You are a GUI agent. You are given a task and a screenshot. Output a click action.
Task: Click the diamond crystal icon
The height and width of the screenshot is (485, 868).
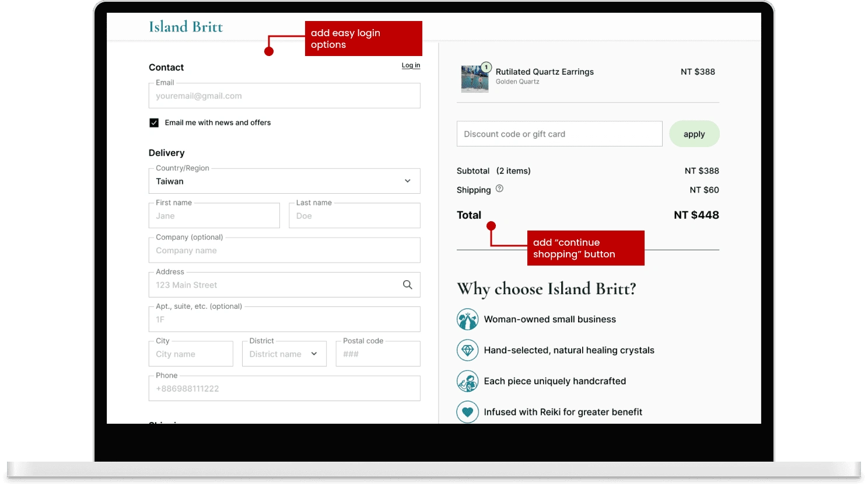[x=467, y=350]
